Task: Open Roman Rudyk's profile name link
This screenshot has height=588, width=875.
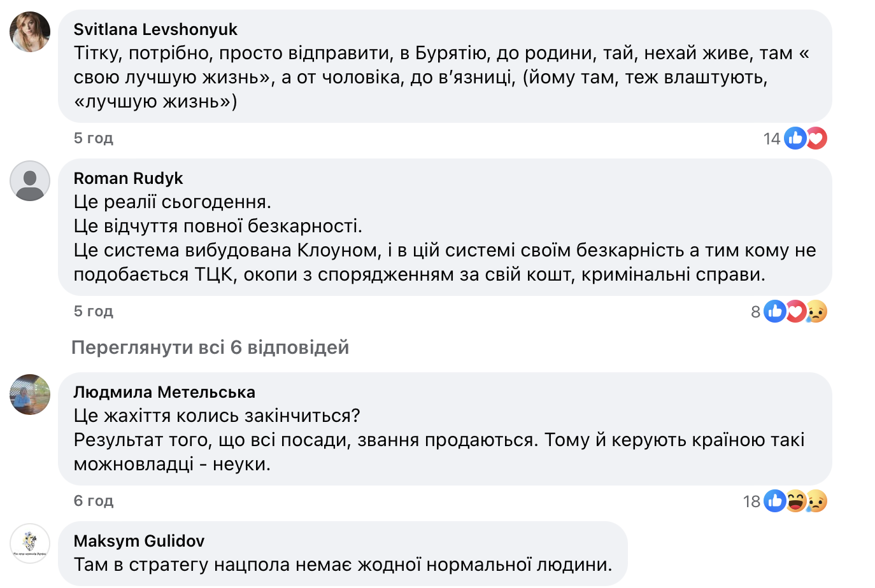Action: (128, 178)
